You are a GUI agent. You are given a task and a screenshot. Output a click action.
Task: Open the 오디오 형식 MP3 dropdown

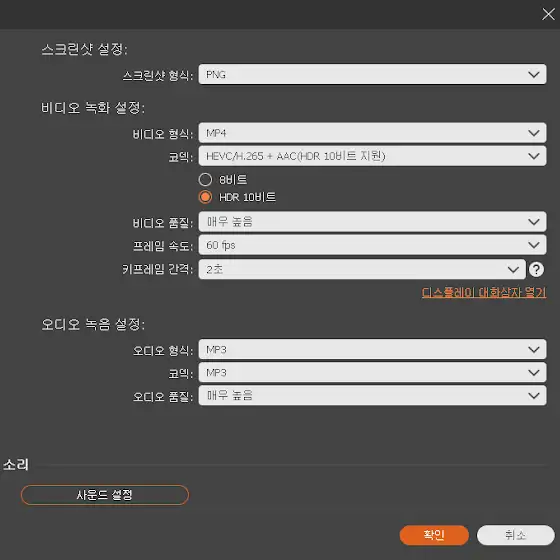pyautogui.click(x=372, y=349)
